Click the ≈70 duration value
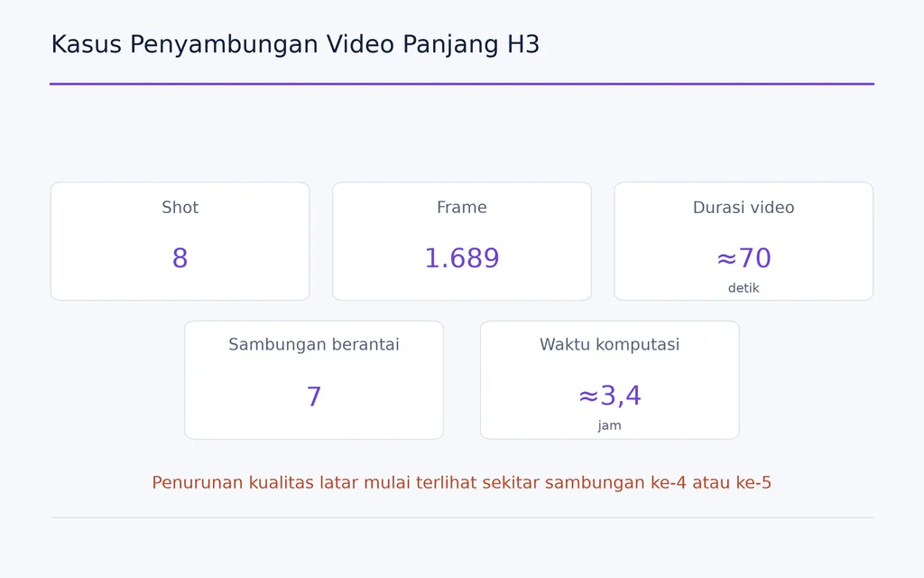 click(x=744, y=258)
